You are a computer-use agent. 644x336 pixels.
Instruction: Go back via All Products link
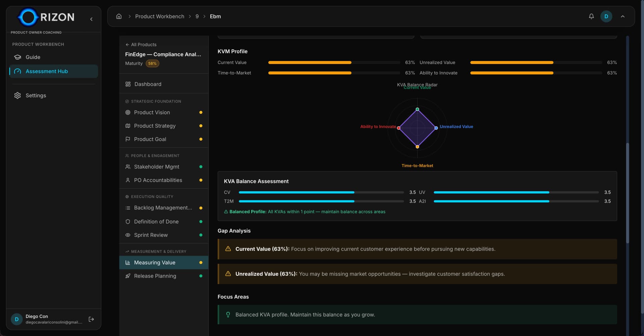coord(141,44)
